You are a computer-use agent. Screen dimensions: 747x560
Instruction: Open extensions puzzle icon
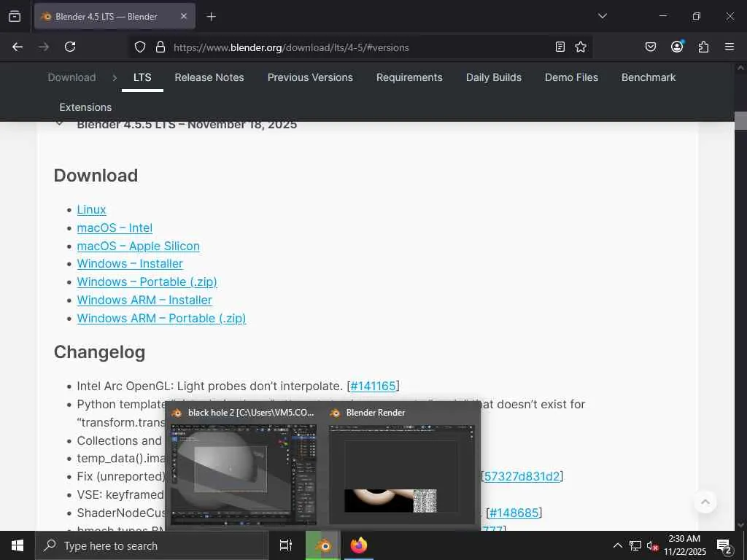703,47
